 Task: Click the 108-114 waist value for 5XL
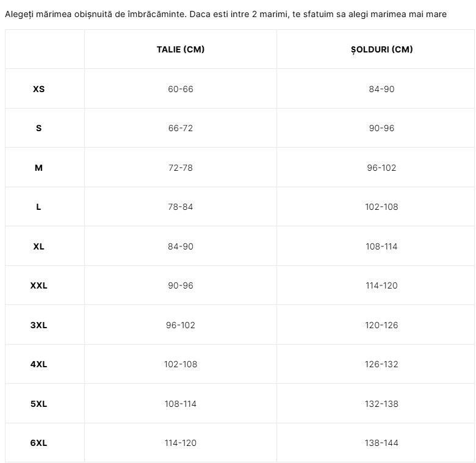181,404
